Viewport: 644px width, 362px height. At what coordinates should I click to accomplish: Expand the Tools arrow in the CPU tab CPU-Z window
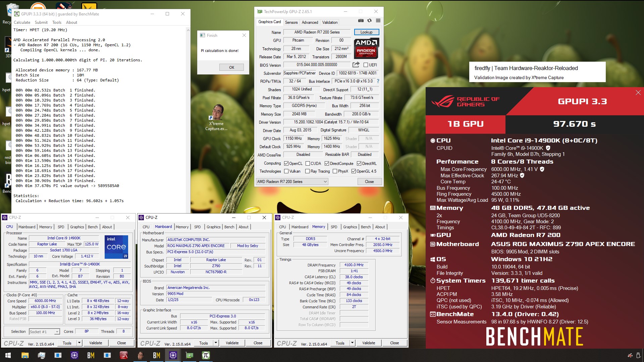point(79,343)
